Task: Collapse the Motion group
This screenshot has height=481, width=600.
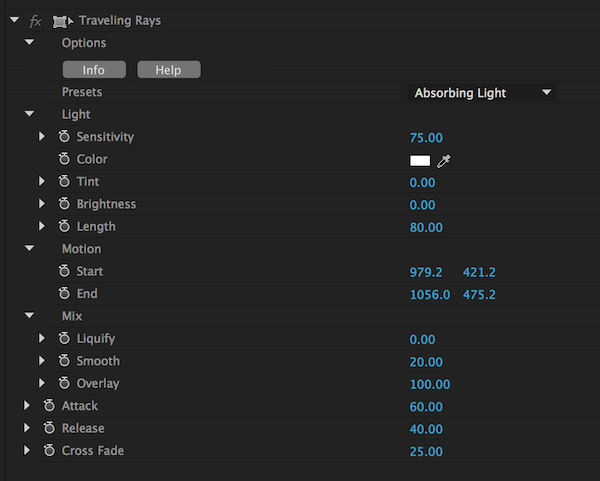Action: 29,249
